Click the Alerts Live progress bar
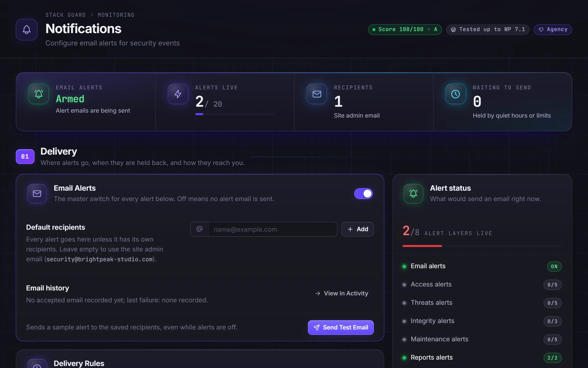 click(x=235, y=114)
